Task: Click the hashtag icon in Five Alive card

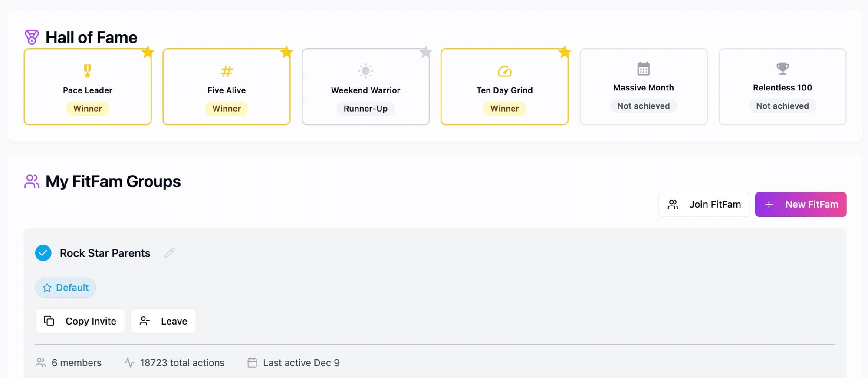Action: 227,71
